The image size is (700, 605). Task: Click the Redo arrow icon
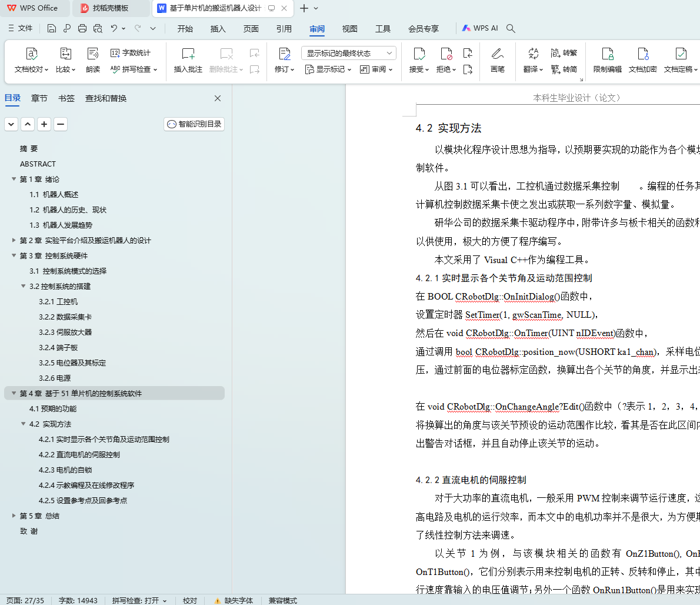[x=138, y=29]
